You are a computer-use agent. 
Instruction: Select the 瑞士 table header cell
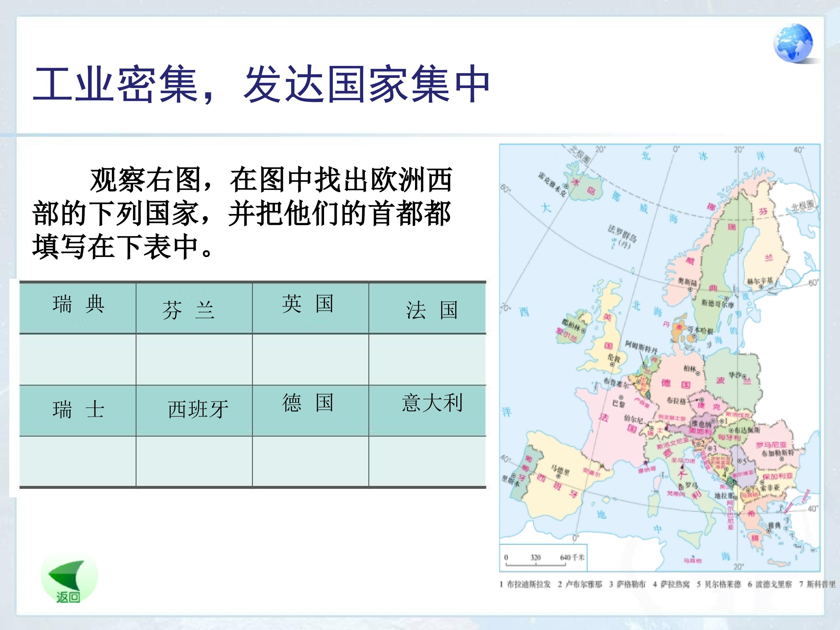point(78,410)
